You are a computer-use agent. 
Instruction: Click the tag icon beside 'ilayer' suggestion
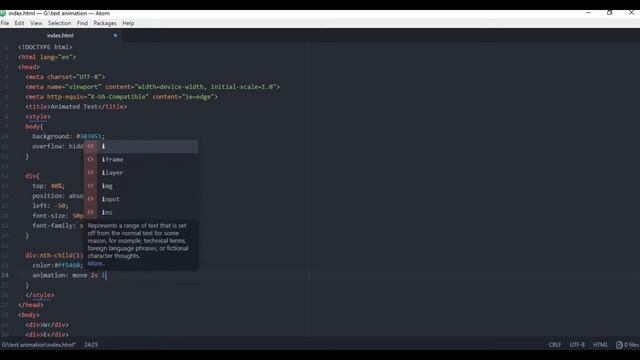(91, 172)
